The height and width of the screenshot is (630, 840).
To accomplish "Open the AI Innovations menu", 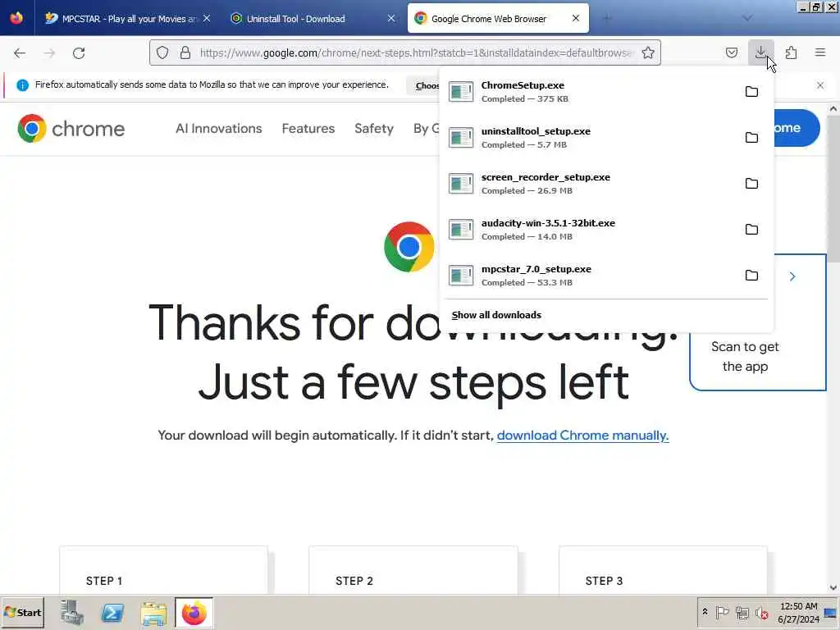I will click(x=218, y=129).
